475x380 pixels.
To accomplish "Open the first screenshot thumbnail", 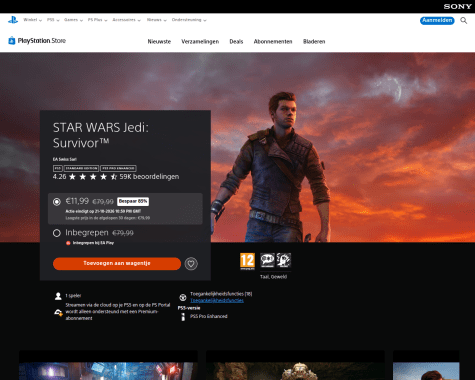I will (x=108, y=365).
